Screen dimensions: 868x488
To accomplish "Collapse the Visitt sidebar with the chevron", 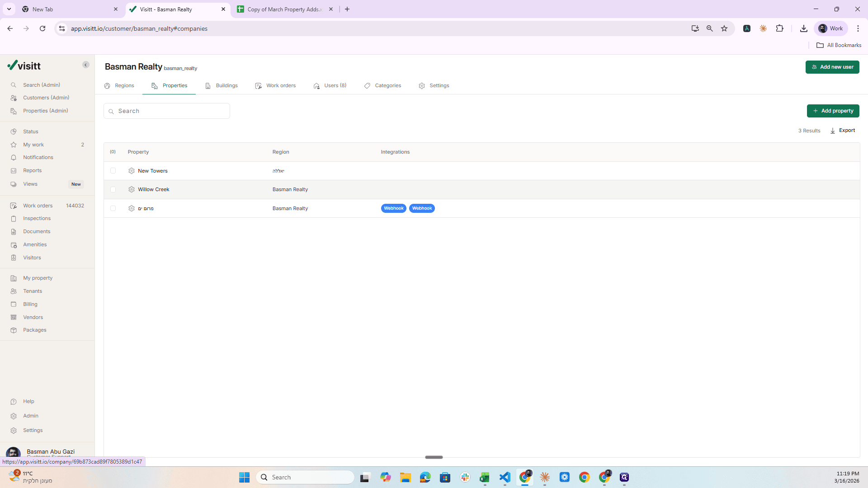I will (x=86, y=65).
